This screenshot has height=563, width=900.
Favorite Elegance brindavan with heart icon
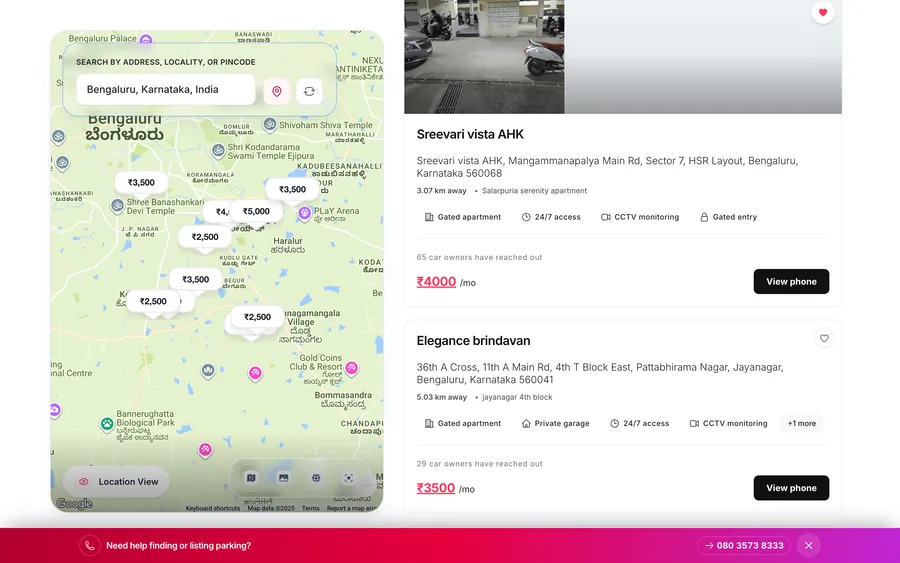824,338
